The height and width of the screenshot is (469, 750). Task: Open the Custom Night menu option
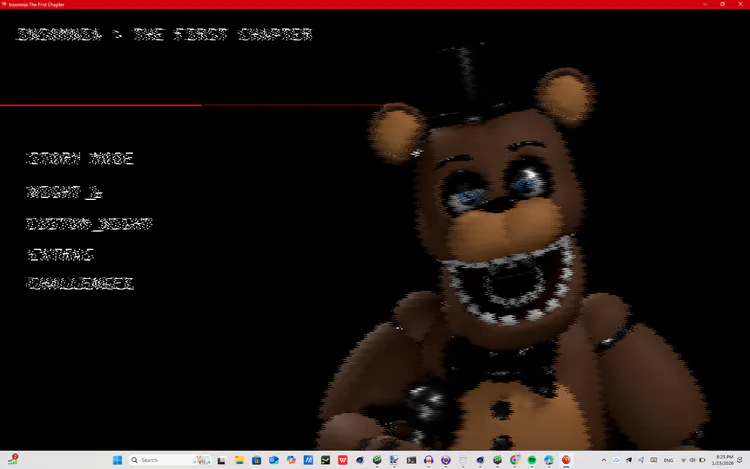point(89,224)
